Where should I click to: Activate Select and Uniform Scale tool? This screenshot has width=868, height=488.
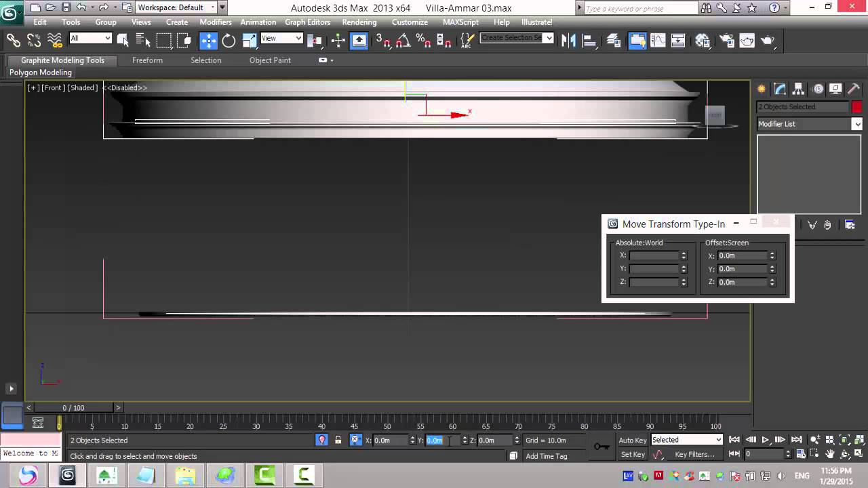pos(249,41)
